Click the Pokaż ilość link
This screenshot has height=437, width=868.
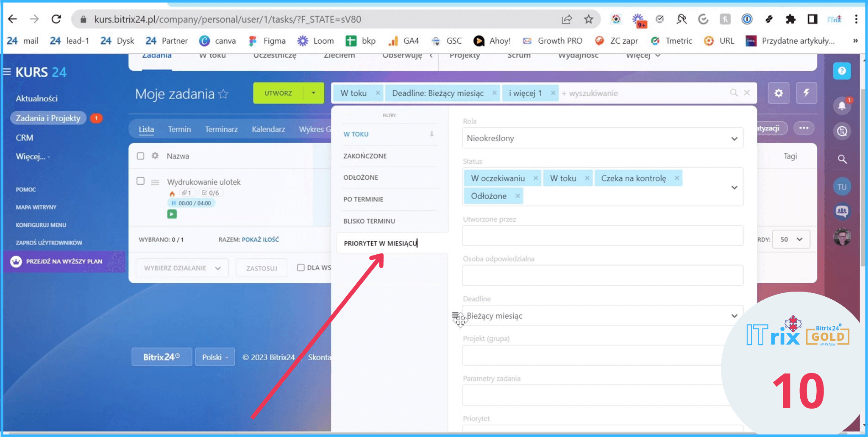(260, 239)
